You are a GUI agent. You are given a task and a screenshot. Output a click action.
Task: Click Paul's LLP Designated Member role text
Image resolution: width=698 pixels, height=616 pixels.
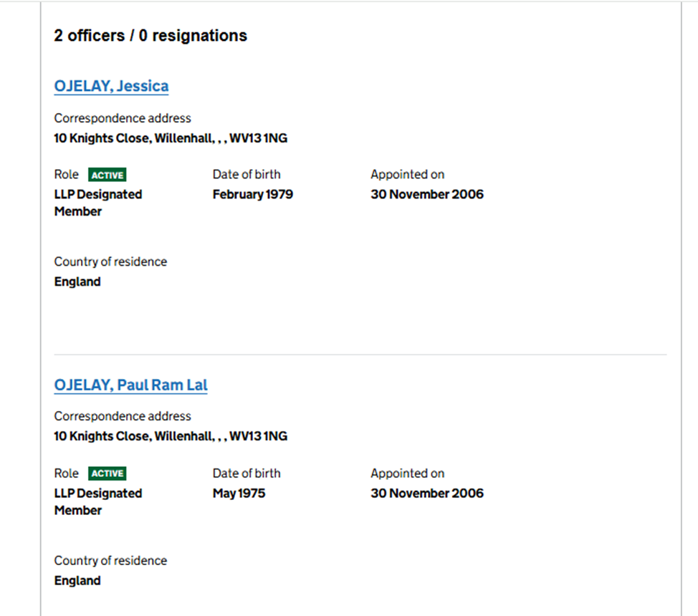[97, 501]
